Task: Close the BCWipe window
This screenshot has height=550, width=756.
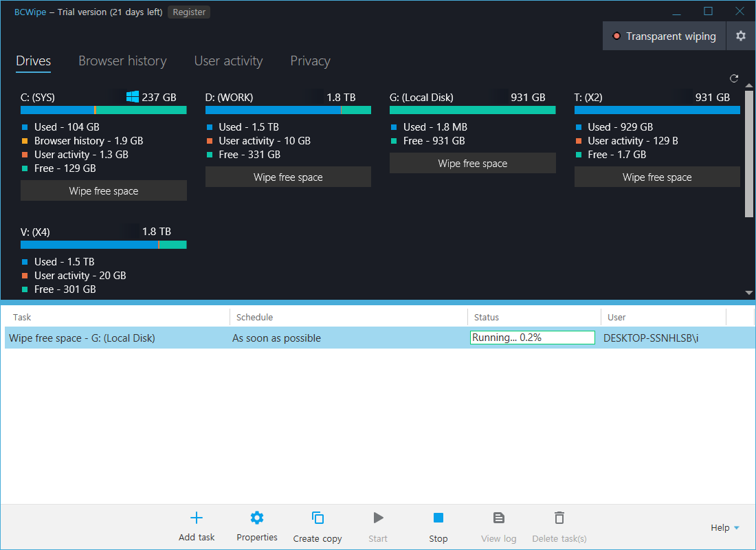Action: (x=740, y=11)
